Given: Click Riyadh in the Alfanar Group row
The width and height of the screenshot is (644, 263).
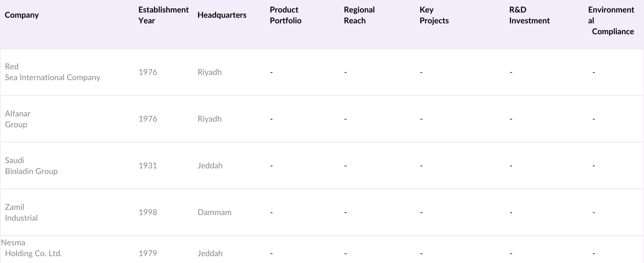Looking at the screenshot, I should (209, 119).
